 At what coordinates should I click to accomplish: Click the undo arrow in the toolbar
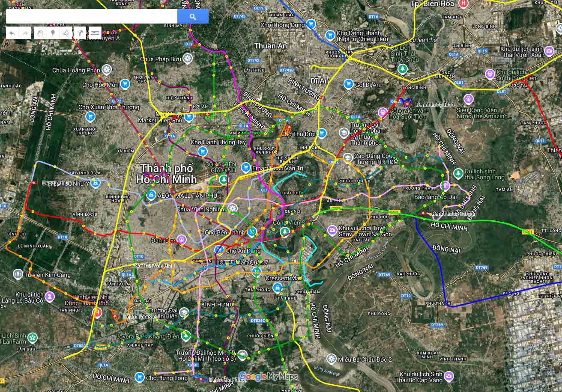pyautogui.click(x=12, y=33)
